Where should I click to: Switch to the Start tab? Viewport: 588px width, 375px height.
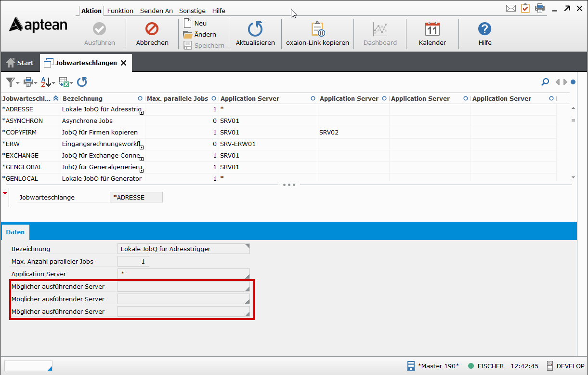tap(20, 63)
